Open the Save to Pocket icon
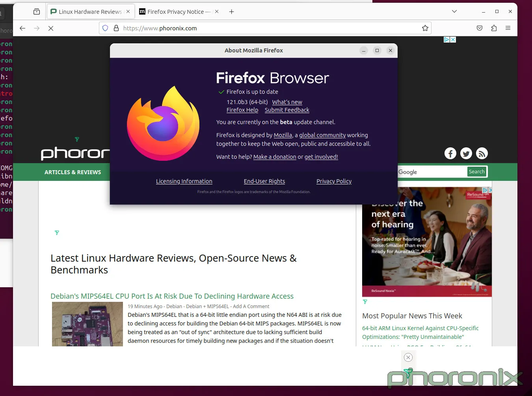The width and height of the screenshot is (532, 396). 480,28
